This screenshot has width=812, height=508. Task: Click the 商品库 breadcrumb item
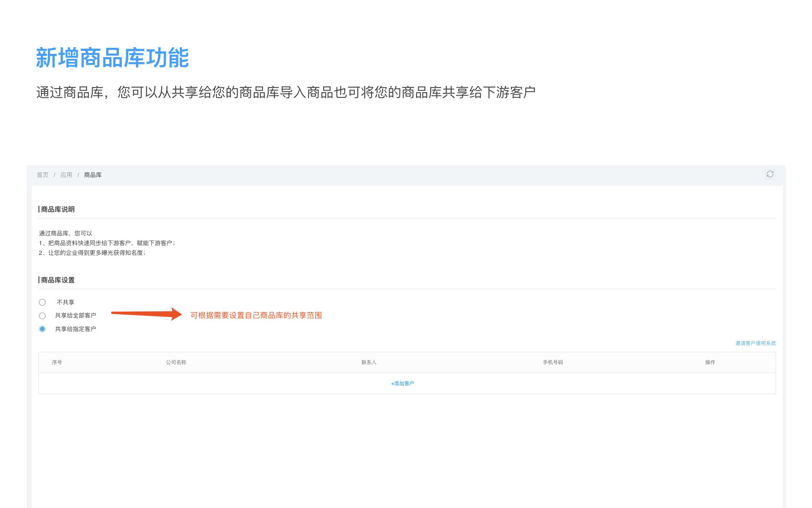pos(93,175)
